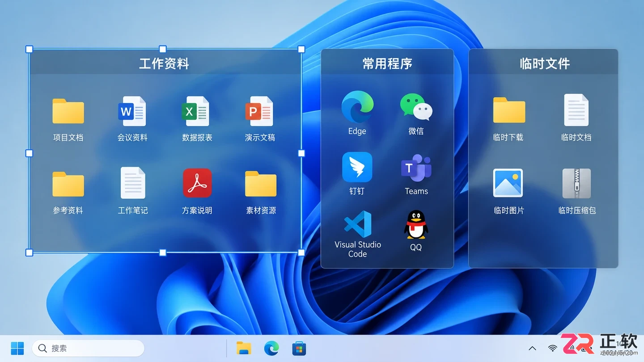Image resolution: width=644 pixels, height=362 pixels.
Task: Click the taskbar 搜索 search box
Action: pyautogui.click(x=88, y=348)
